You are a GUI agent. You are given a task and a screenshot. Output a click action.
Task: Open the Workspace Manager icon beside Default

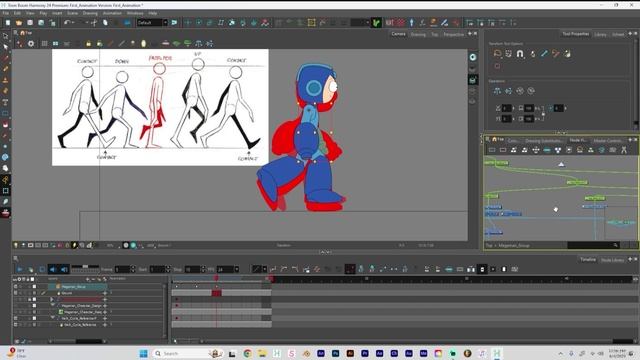point(174,22)
